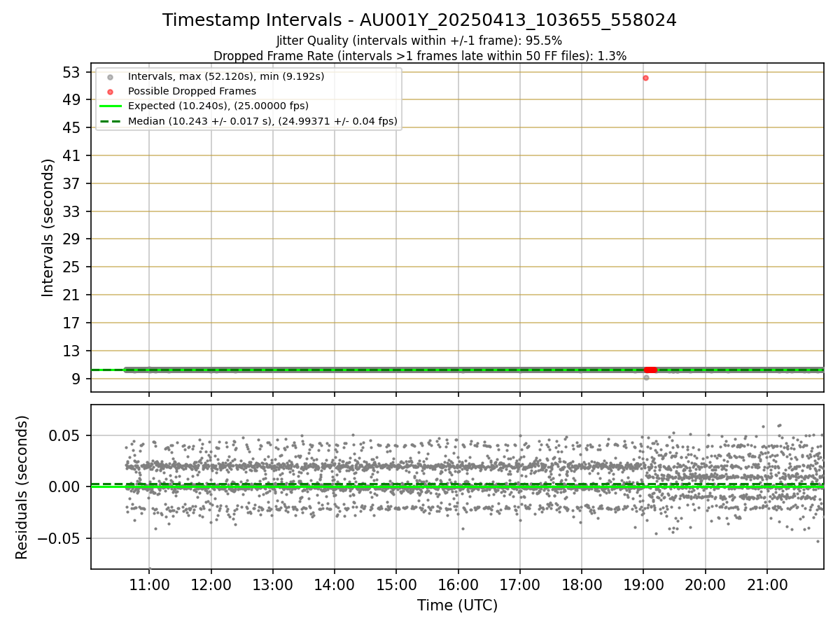Click the 13:00 time tick label
The height and width of the screenshot is (630, 840).
pyautogui.click(x=272, y=584)
